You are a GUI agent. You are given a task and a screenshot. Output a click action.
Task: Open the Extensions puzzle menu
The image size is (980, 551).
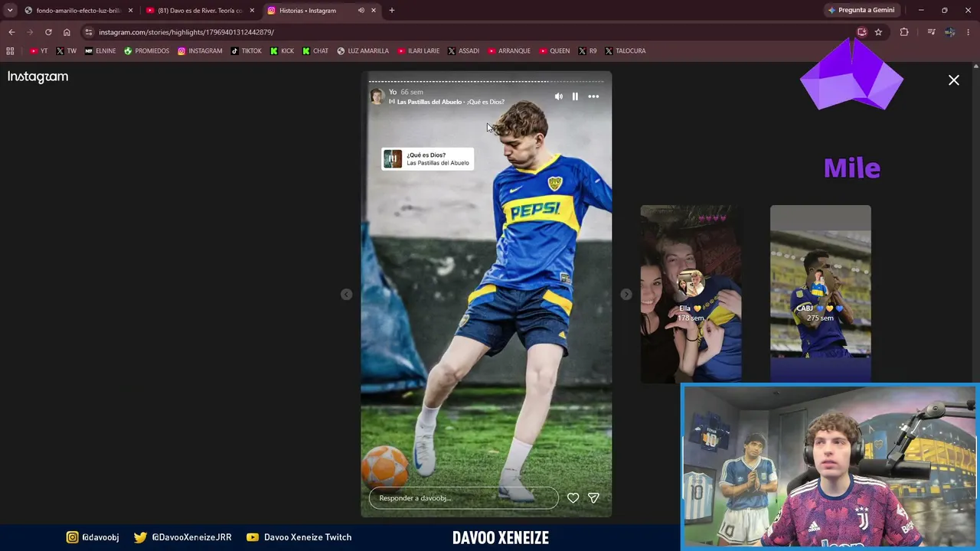(904, 32)
